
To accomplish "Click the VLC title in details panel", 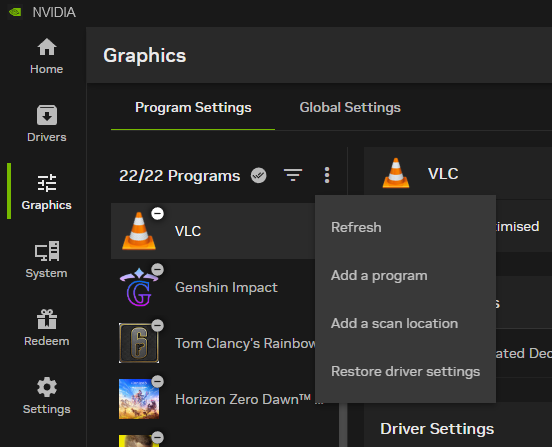I will 443,174.
